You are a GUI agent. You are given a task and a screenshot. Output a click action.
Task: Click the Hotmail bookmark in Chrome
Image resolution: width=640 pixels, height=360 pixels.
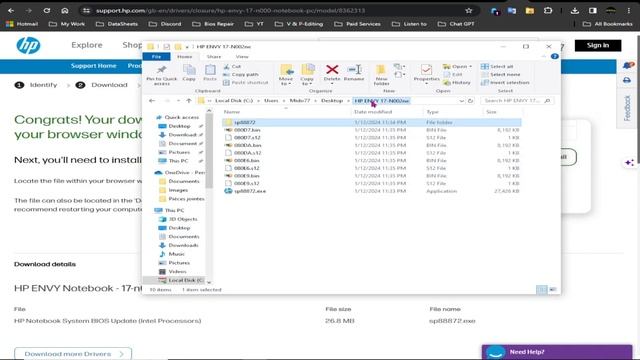(22, 24)
